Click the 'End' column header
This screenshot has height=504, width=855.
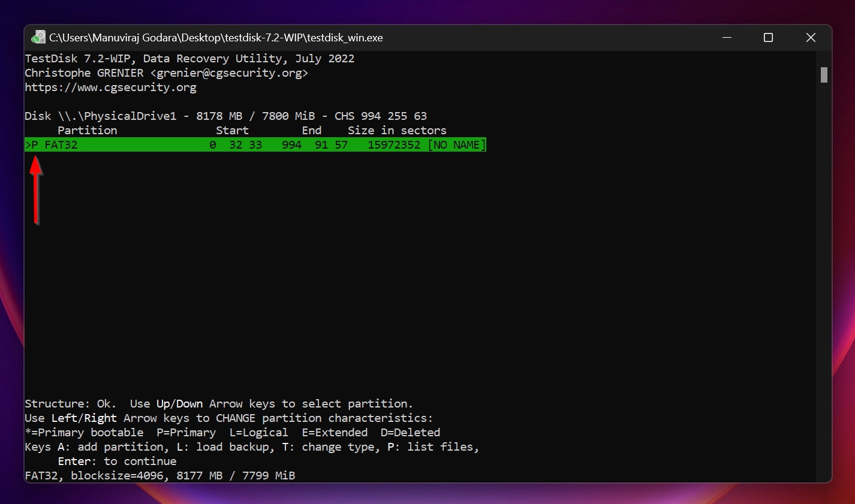coord(312,130)
